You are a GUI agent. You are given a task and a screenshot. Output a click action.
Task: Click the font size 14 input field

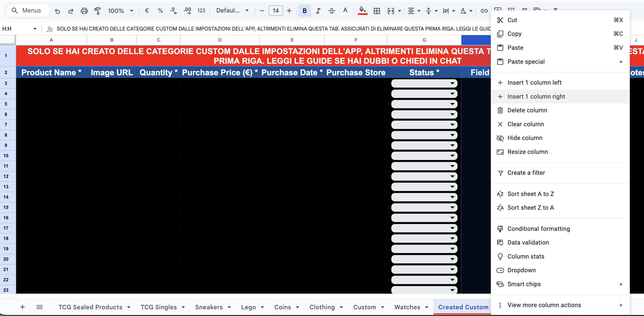pyautogui.click(x=276, y=11)
